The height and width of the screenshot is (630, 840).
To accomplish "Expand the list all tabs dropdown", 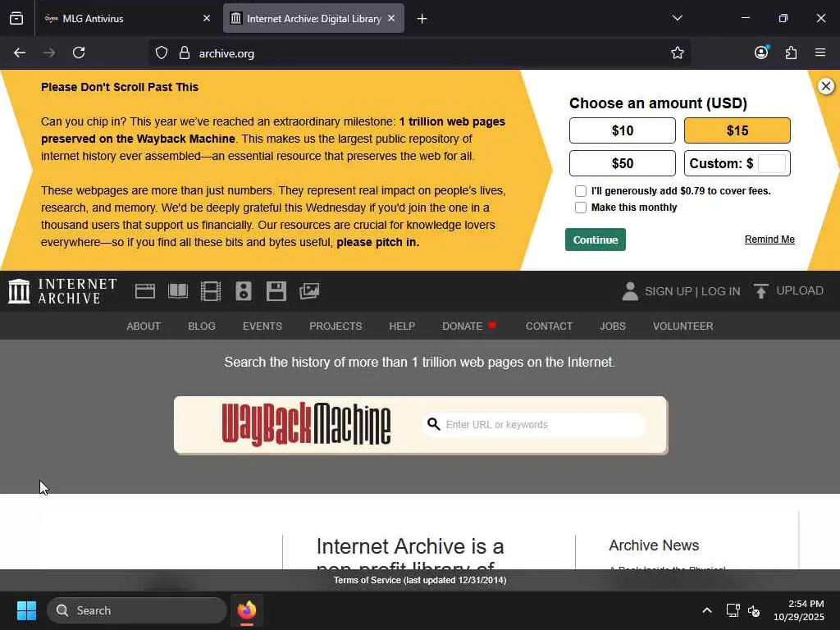I will [677, 18].
